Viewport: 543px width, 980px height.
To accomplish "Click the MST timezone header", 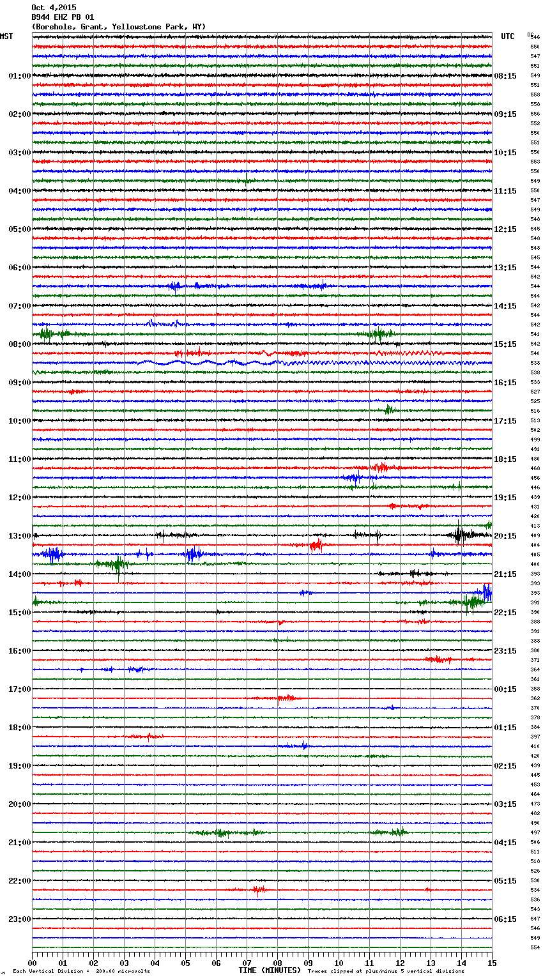I will pos(6,36).
